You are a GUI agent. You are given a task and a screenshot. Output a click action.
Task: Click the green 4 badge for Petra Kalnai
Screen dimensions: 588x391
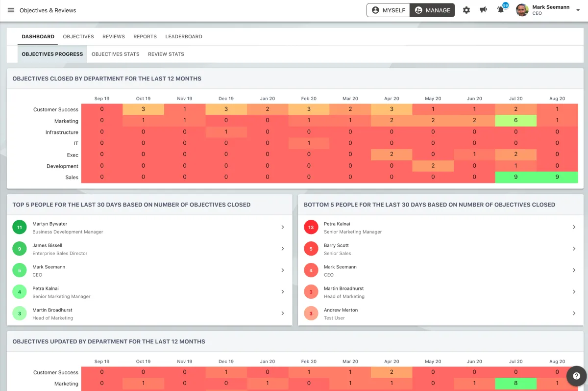click(x=20, y=292)
